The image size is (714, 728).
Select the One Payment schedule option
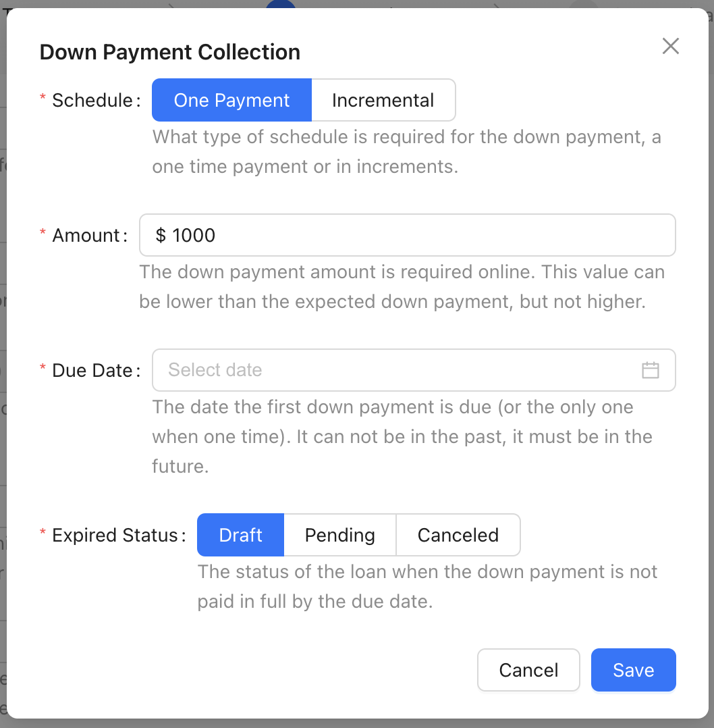[x=231, y=100]
